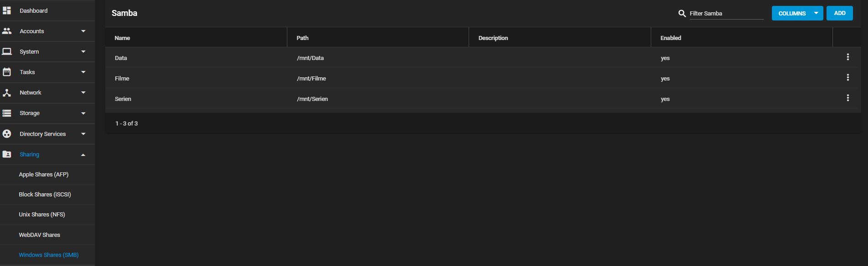This screenshot has width=868, height=266.
Task: Click the Serien share name
Action: click(123, 99)
